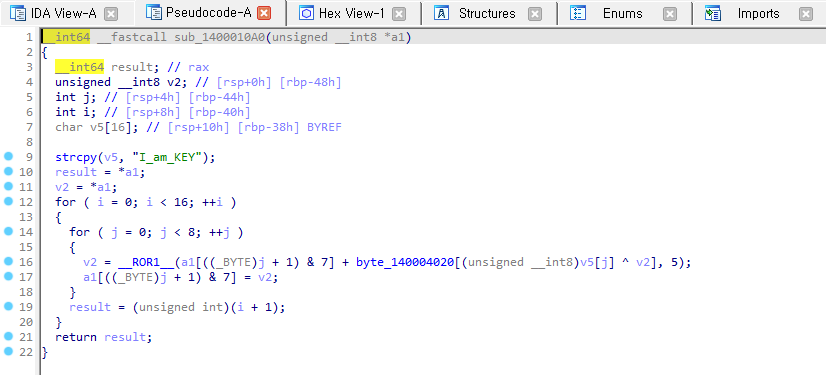Toggle breakpoint dot on line 11
826x375 pixels.
(x=8, y=186)
